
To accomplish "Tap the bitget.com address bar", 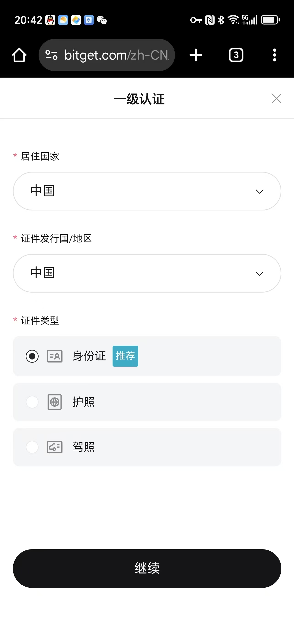I will 116,55.
